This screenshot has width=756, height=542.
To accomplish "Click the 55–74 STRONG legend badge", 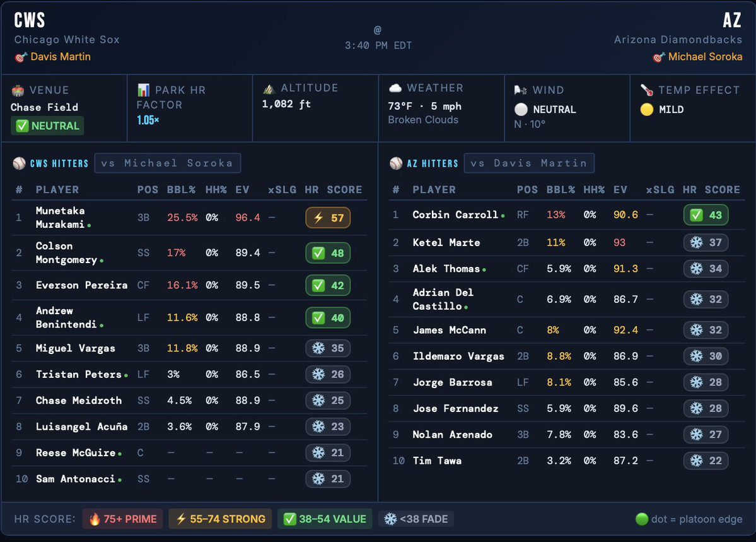I will click(x=220, y=519).
